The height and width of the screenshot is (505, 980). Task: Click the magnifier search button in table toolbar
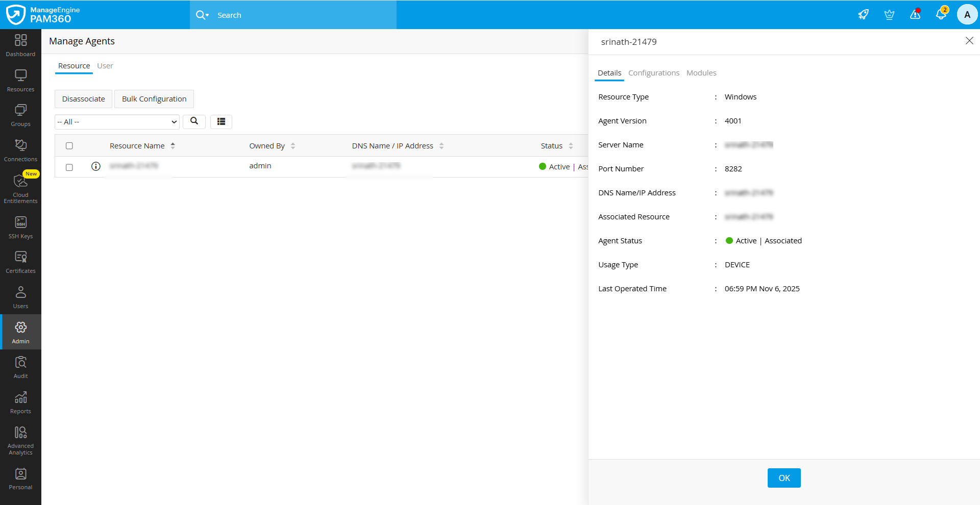tap(194, 121)
